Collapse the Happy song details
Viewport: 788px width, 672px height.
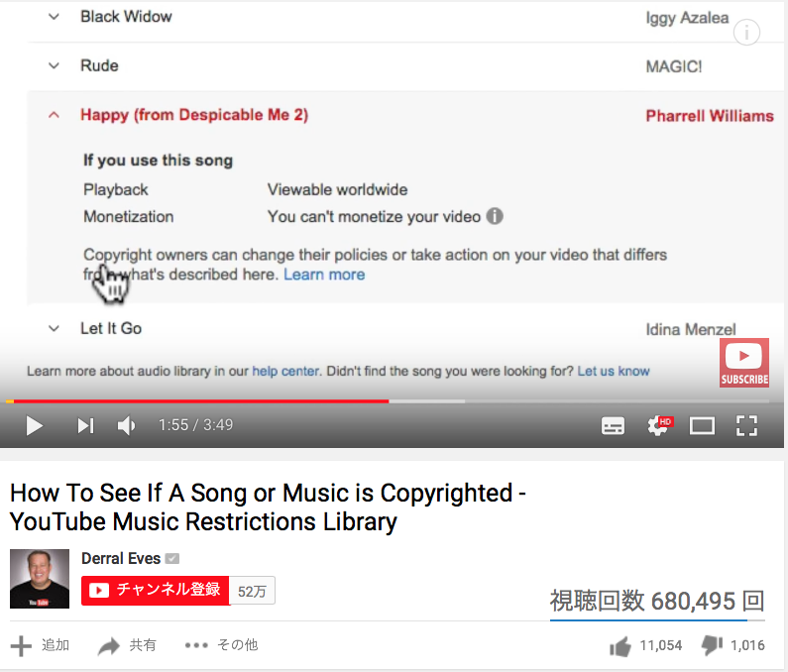[54, 115]
